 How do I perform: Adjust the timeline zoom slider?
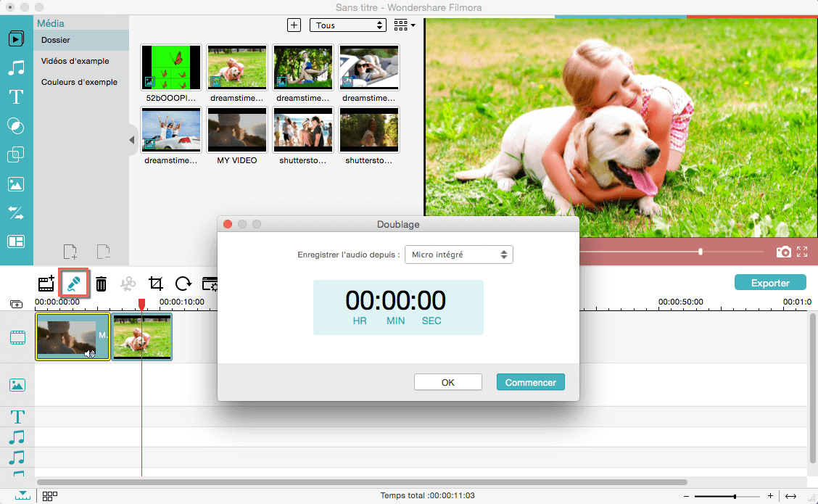click(735, 496)
